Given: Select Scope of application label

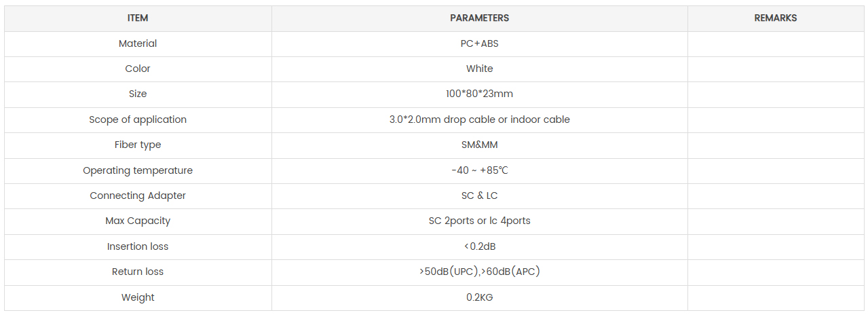Looking at the screenshot, I should [138, 119].
